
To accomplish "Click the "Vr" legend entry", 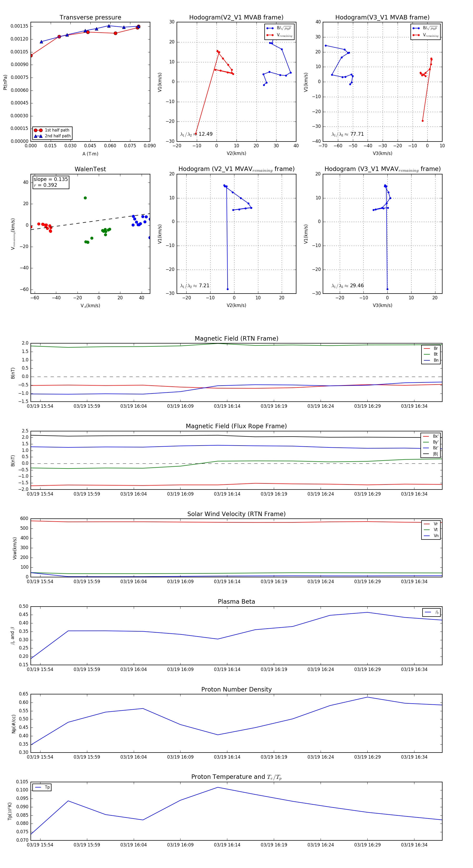I will pyautogui.click(x=431, y=524).
